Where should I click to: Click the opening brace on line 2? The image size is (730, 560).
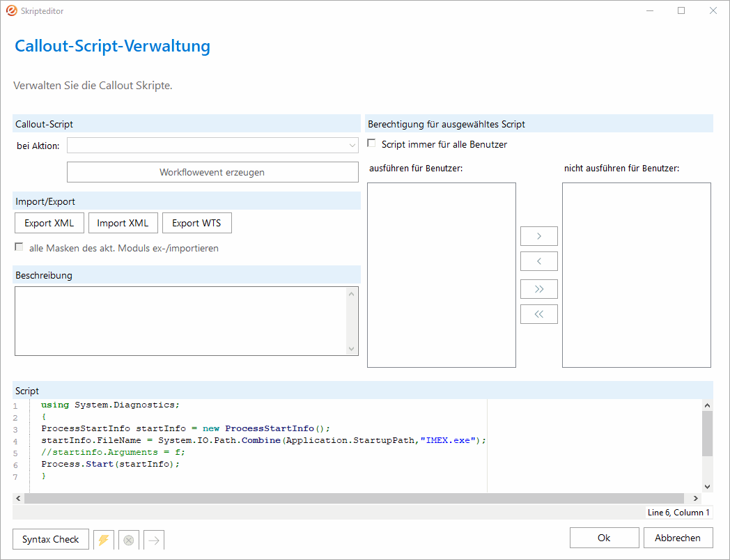point(44,417)
